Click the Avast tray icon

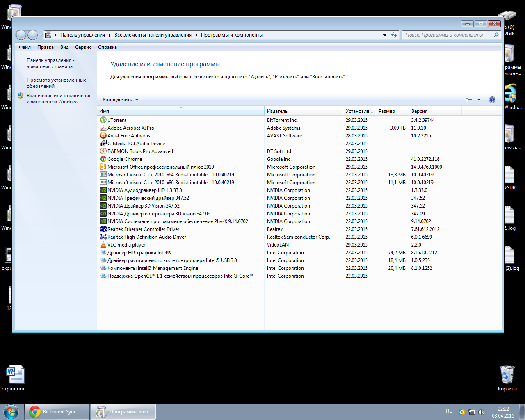tap(462, 412)
